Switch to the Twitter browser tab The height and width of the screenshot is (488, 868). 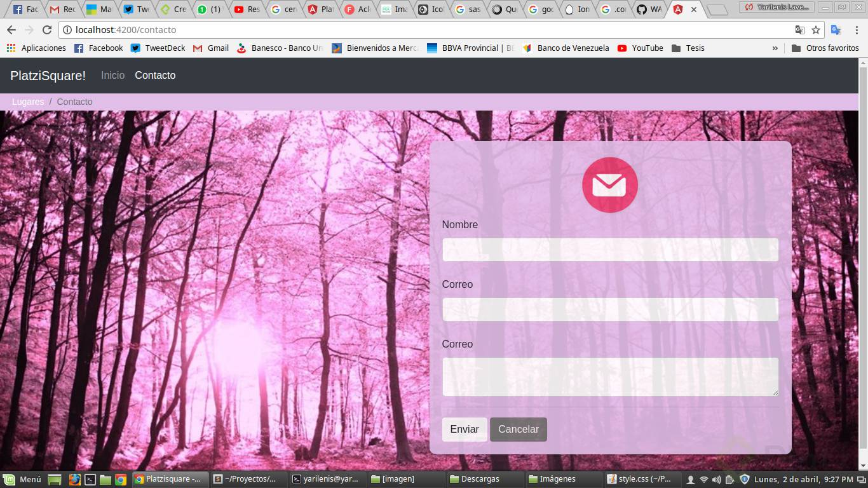tap(136, 10)
